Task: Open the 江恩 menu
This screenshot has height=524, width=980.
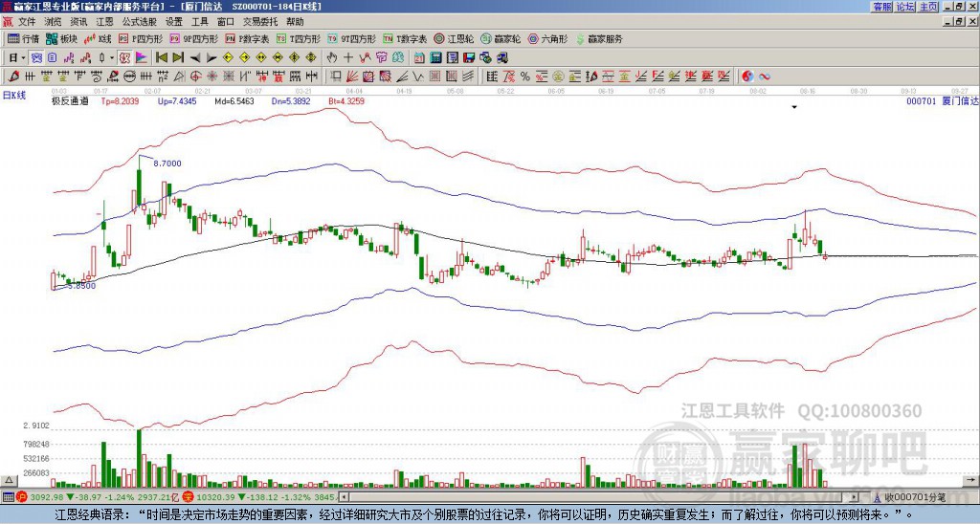Action: tap(105, 22)
